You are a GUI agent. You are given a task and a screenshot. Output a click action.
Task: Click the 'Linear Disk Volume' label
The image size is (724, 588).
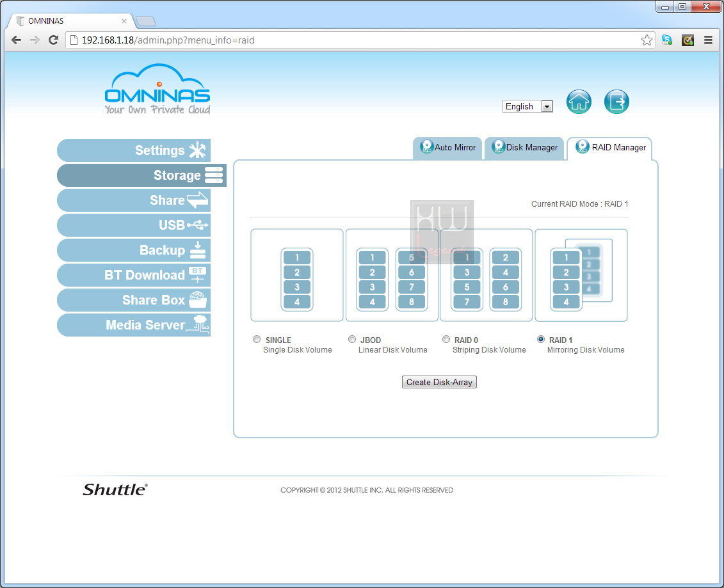pos(392,350)
